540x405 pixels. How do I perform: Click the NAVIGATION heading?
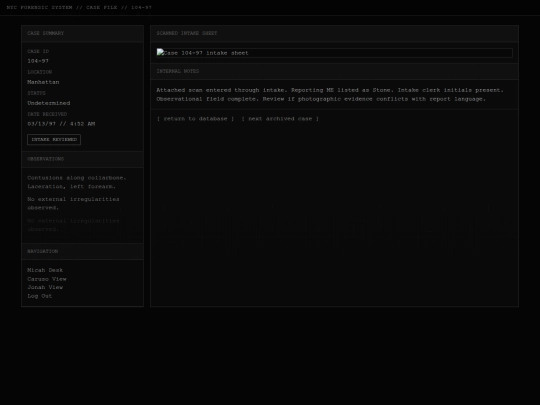click(x=43, y=251)
